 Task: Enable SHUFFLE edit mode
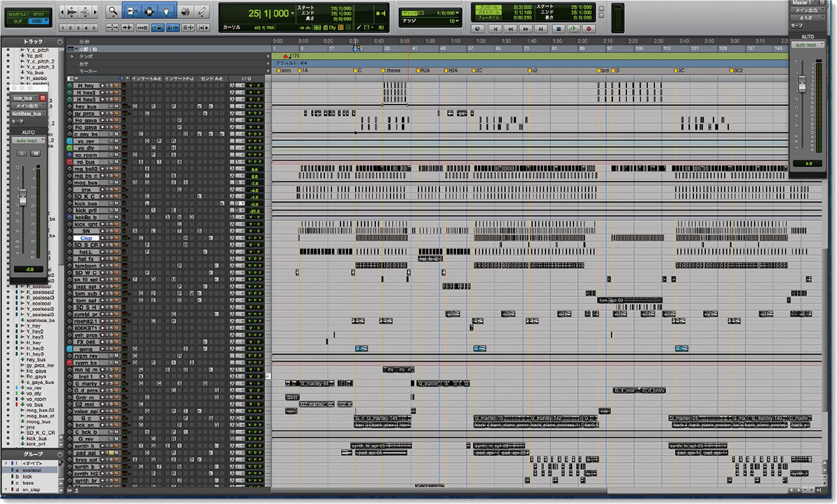coord(18,14)
